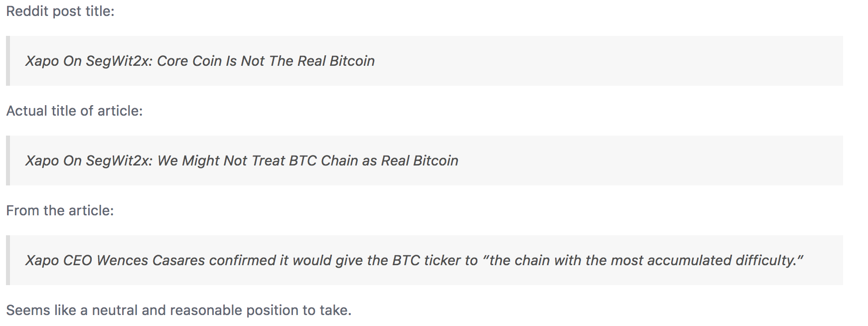Click the Xapo CEO Wences Casares quote text

(415, 260)
